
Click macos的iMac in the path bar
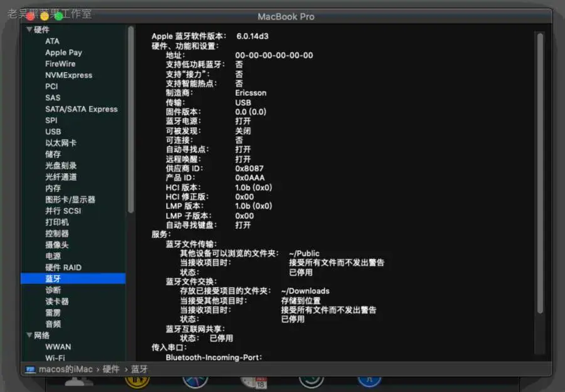(65, 369)
